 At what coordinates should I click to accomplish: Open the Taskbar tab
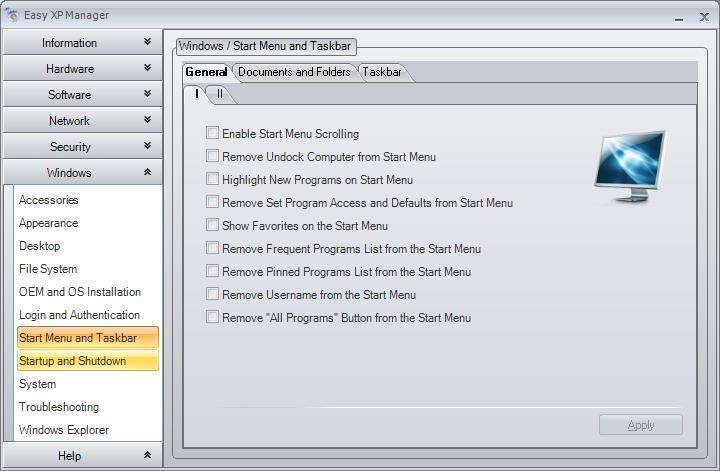[x=382, y=72]
